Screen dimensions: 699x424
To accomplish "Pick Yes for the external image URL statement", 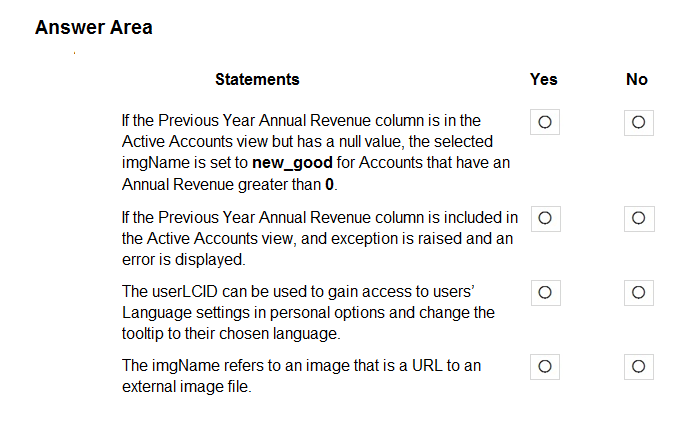I will pyautogui.click(x=545, y=366).
